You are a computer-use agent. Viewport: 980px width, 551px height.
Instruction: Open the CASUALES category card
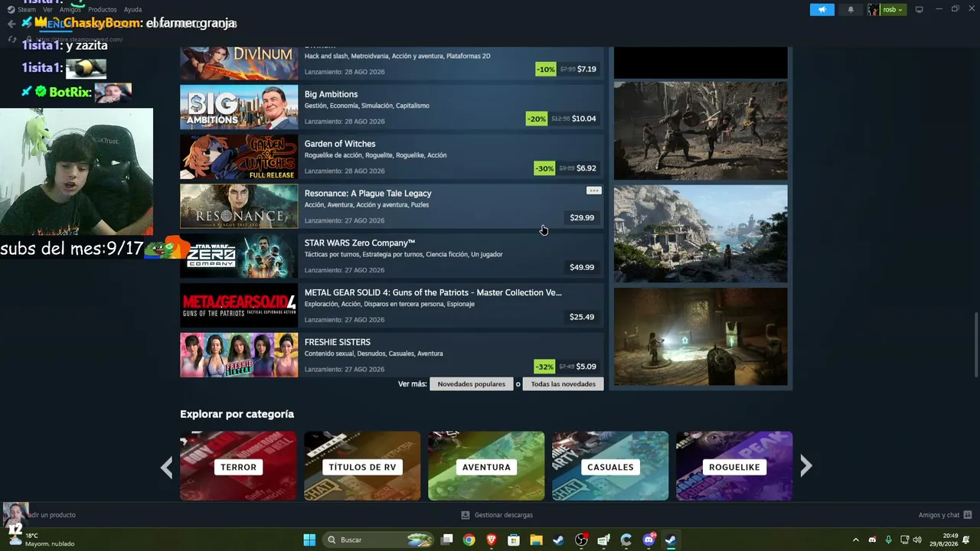pos(610,466)
